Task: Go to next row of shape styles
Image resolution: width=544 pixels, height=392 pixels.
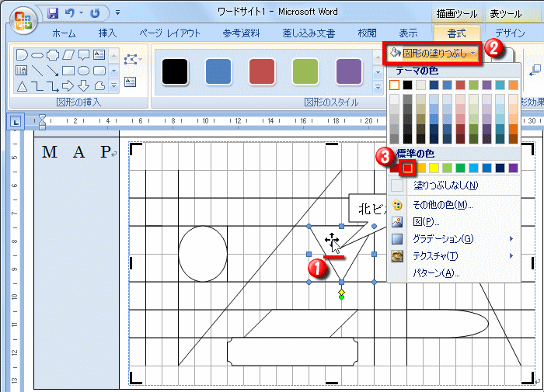Action: coord(378,72)
